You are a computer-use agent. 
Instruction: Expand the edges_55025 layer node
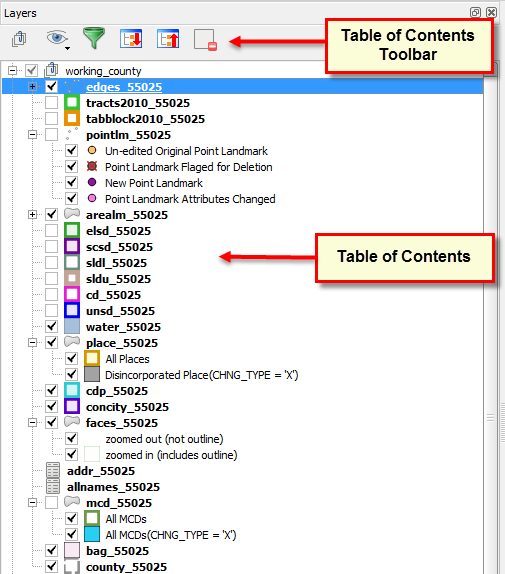point(33,87)
